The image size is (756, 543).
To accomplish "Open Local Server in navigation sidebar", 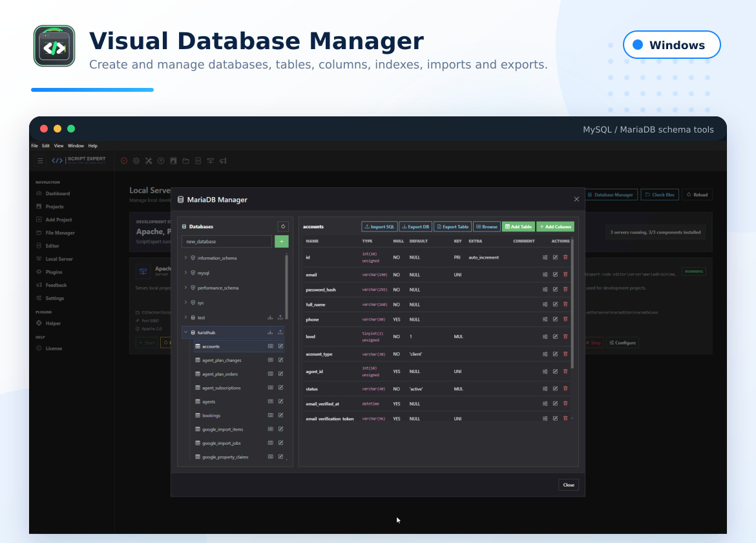I will (x=59, y=259).
